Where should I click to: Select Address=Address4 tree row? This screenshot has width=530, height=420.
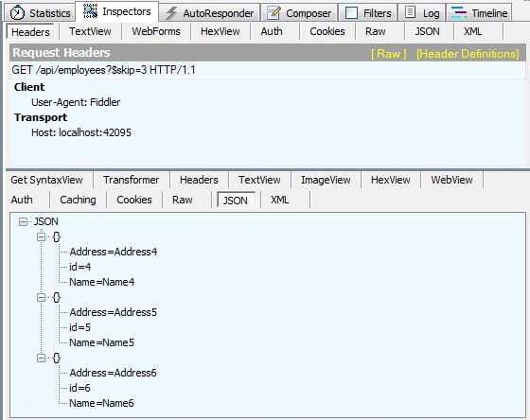pyautogui.click(x=114, y=252)
